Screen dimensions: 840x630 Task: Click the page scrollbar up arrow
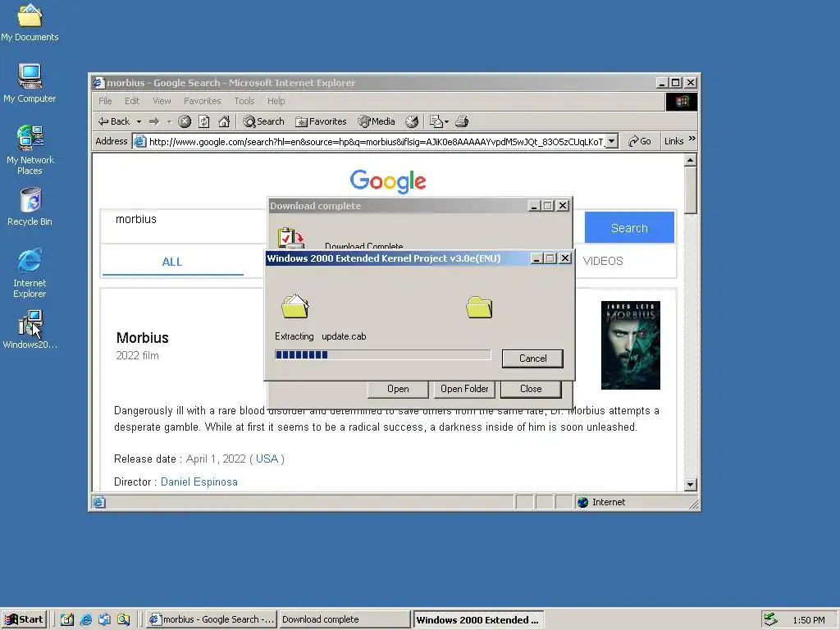(690, 160)
